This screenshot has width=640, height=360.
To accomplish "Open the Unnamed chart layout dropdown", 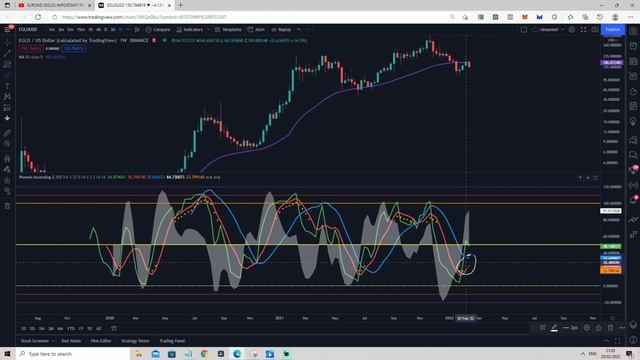I will [548, 30].
